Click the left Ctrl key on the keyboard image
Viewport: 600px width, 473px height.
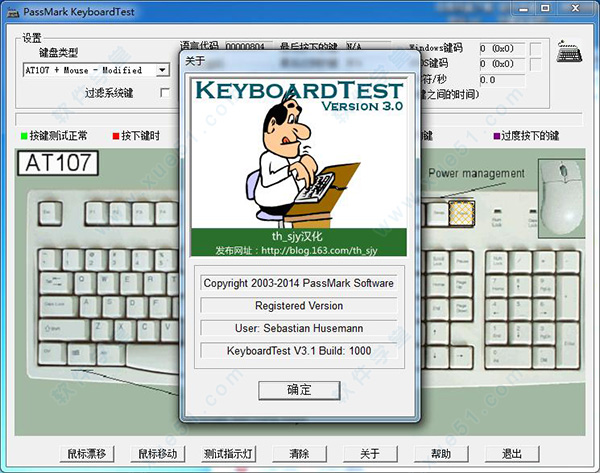(52, 354)
